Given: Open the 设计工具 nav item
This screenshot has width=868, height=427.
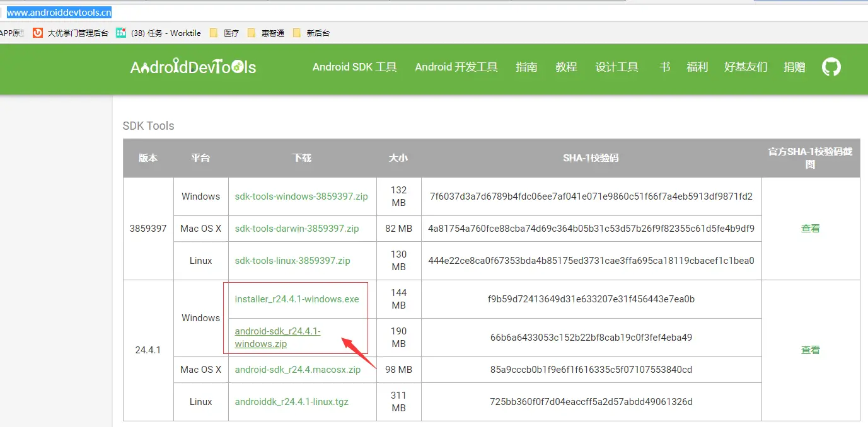Looking at the screenshot, I should coord(617,67).
